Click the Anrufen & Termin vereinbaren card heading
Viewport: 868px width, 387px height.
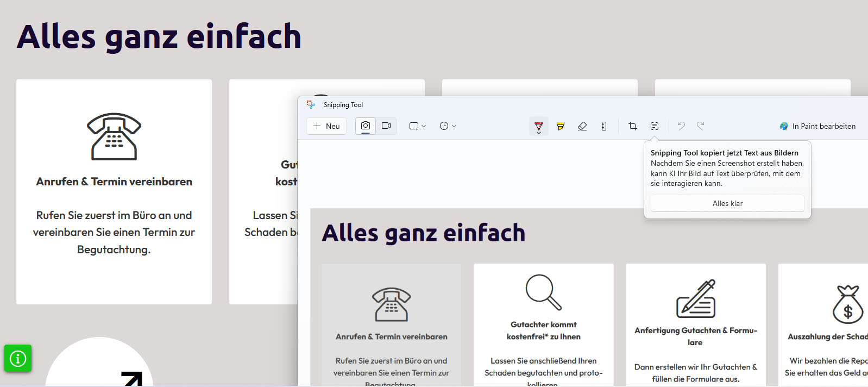(x=114, y=182)
